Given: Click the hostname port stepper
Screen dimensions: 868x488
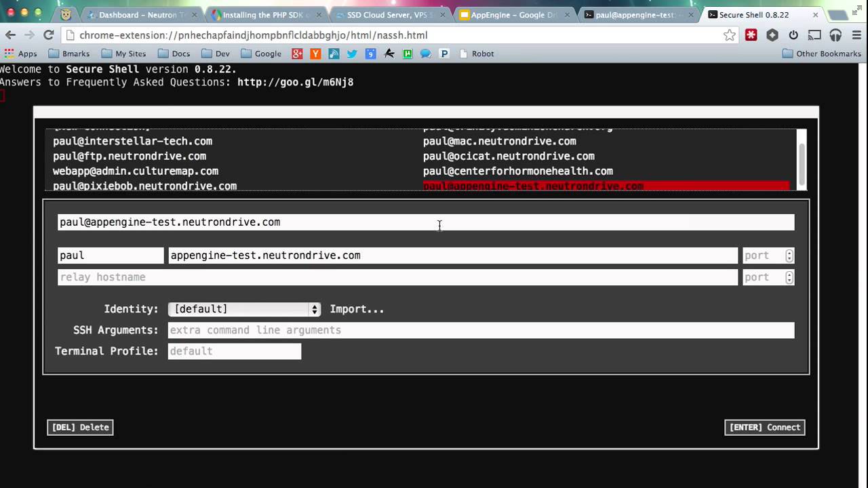Looking at the screenshot, I should [789, 256].
